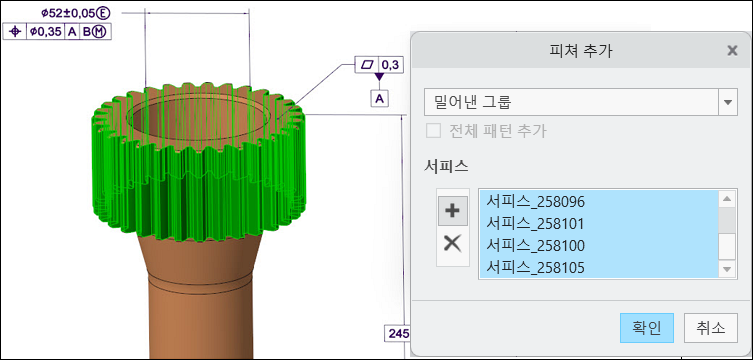Click the X icon to remove surface

[452, 244]
